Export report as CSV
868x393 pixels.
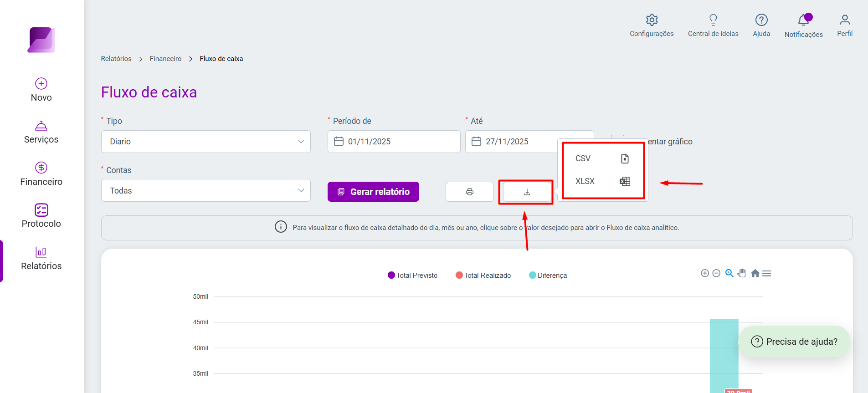[602, 158]
